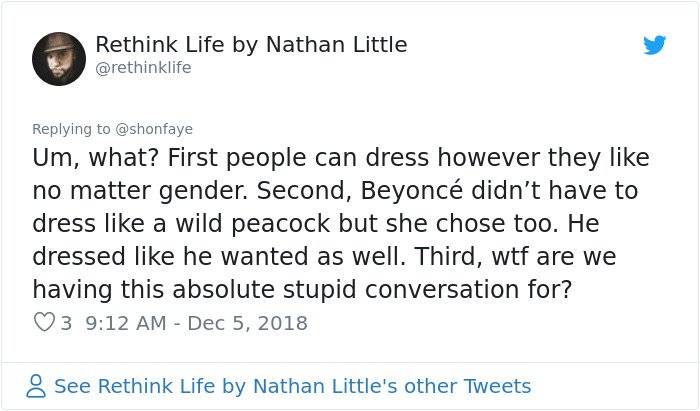Click 'Um, what?' at tweet start
This screenshot has height=411, width=700.
[x=96, y=158]
